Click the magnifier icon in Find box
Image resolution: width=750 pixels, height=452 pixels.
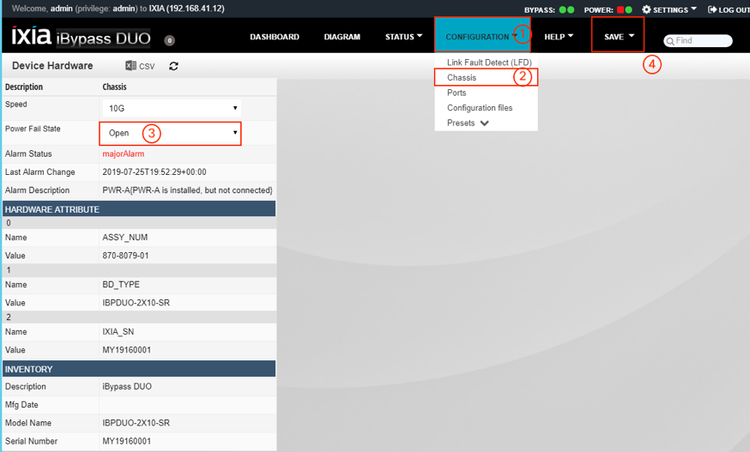point(670,41)
